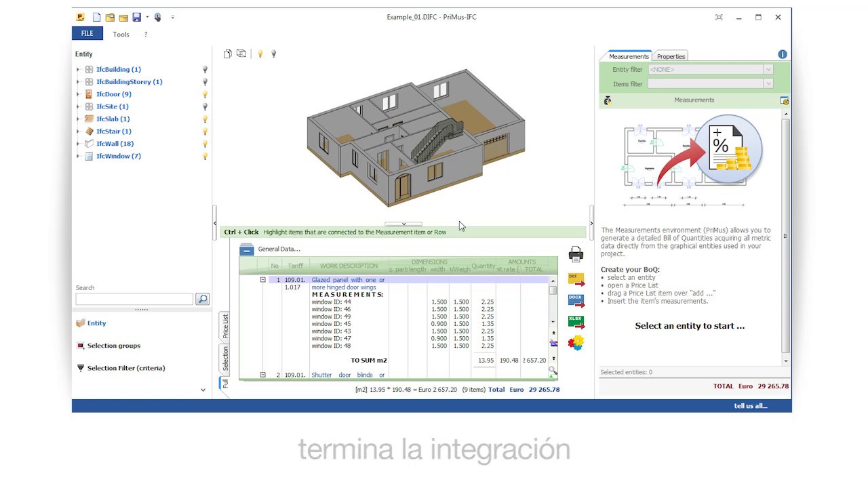Switch to the Properties tab
868x488 pixels.
point(671,56)
